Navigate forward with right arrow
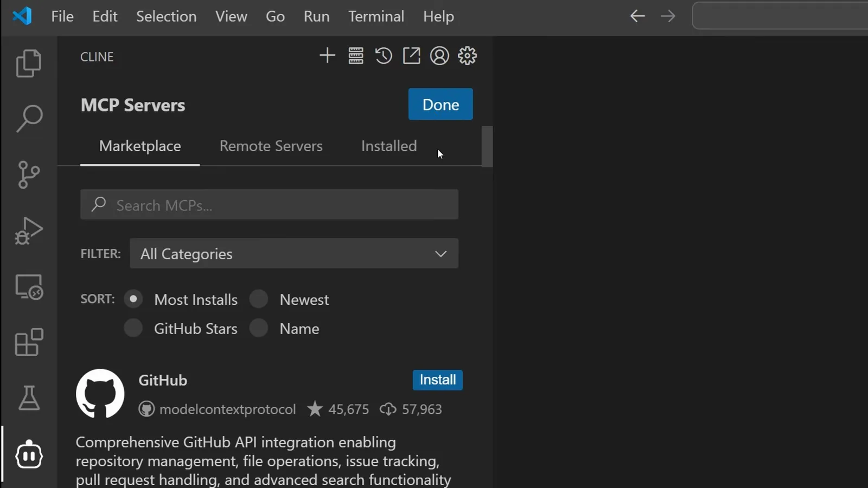The height and width of the screenshot is (488, 868). [668, 16]
